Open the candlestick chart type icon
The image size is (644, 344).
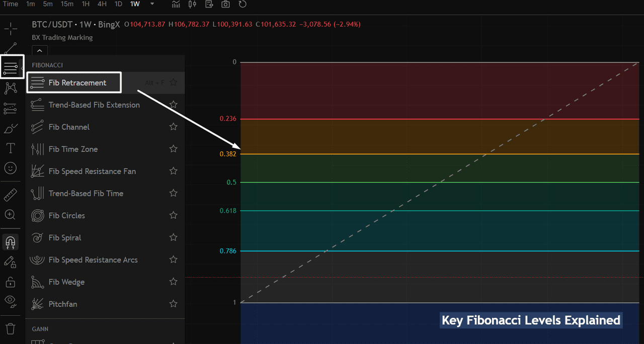192,5
